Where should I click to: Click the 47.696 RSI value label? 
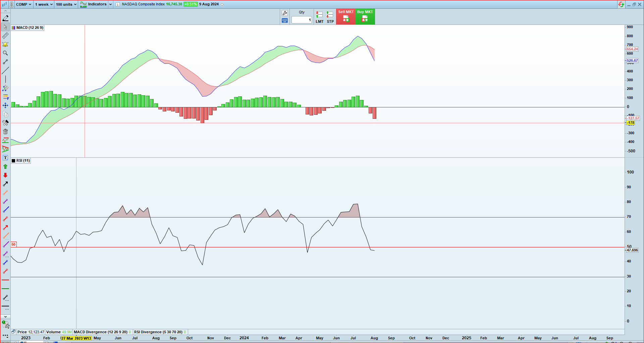pyautogui.click(x=632, y=250)
